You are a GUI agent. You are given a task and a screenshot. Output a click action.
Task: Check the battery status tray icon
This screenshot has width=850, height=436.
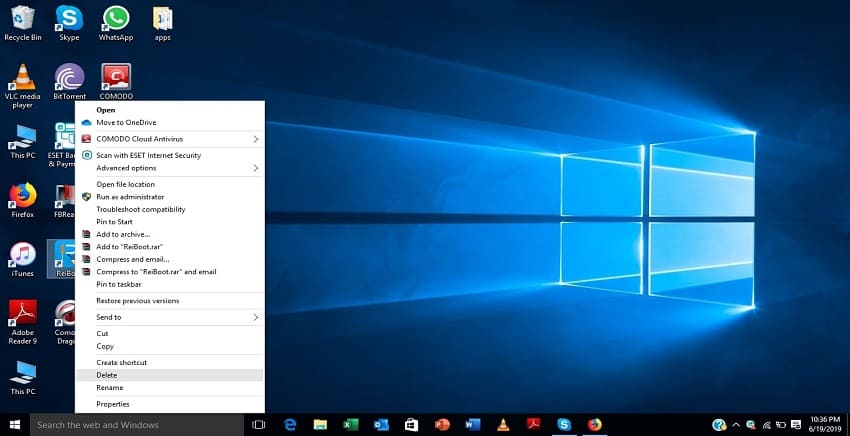781,425
